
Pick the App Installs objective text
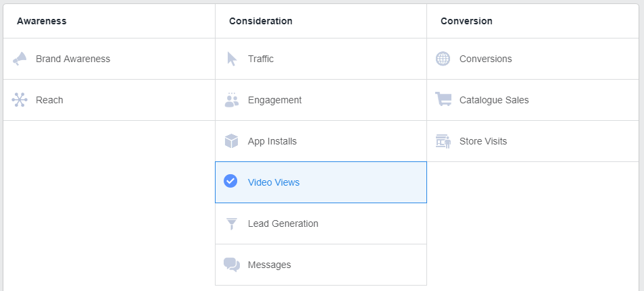click(x=272, y=141)
